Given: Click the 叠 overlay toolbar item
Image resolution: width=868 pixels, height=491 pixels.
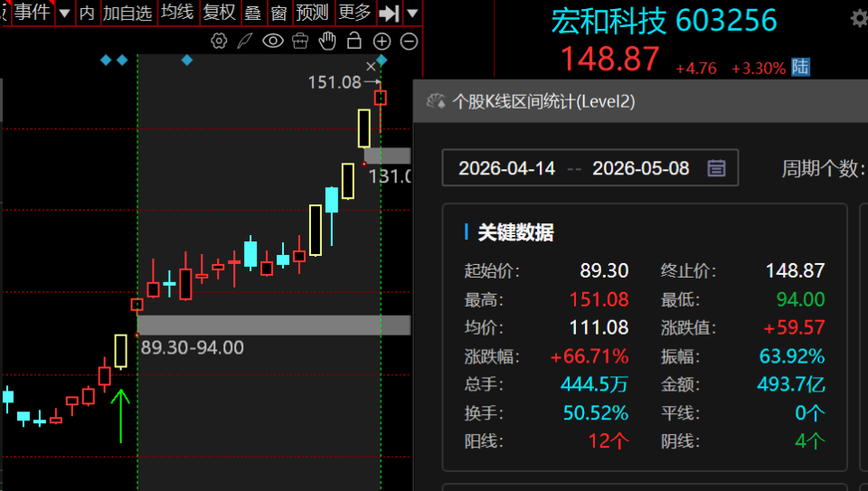Looking at the screenshot, I should pos(253,13).
